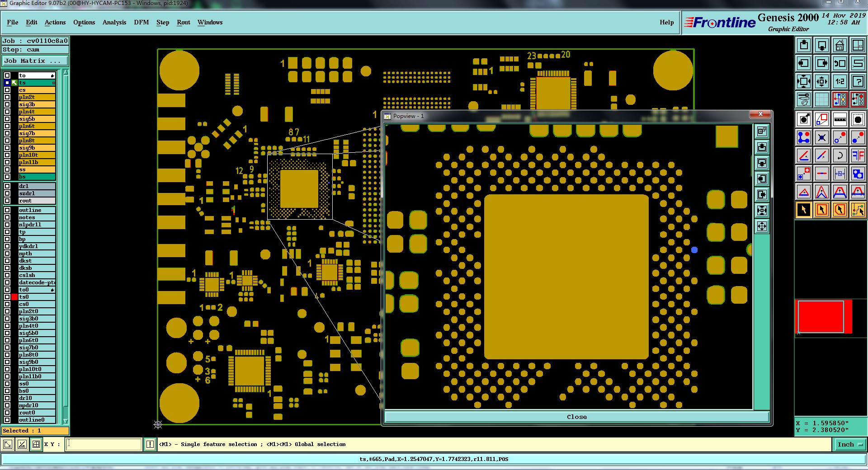Select the datecode-pt layer row

click(37, 282)
